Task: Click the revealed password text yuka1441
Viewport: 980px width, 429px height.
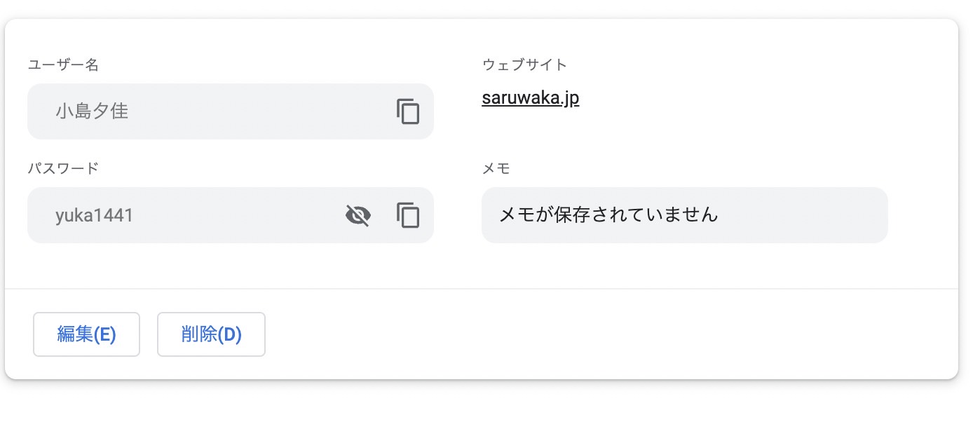Action: (x=95, y=215)
